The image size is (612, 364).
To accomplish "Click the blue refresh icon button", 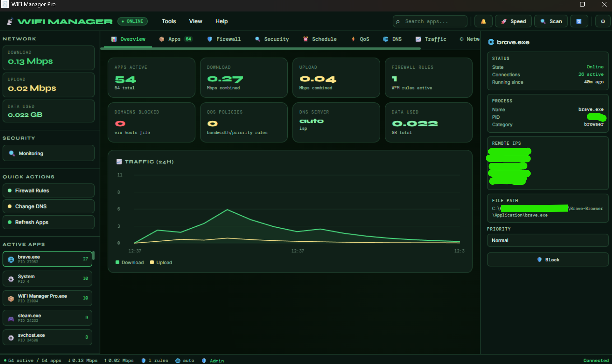I will pos(579,21).
